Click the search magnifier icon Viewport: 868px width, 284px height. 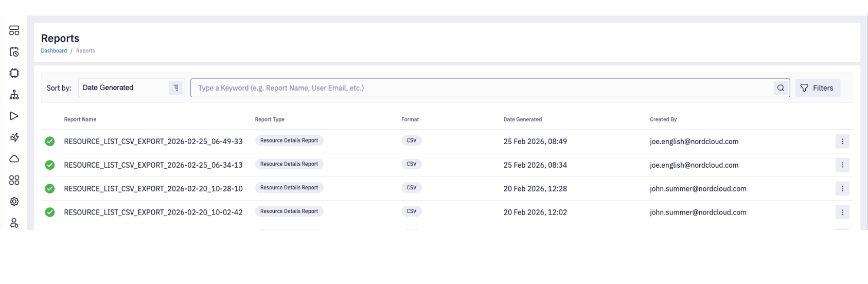(781, 88)
